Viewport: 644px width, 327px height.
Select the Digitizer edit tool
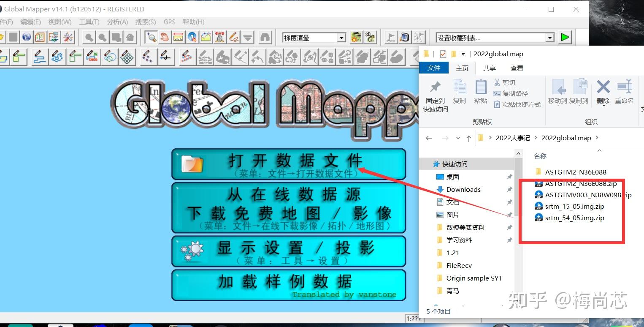pyautogui.click(x=234, y=37)
